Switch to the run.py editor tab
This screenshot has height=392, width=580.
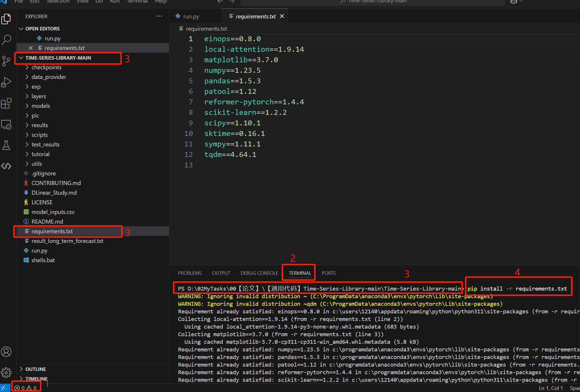click(x=191, y=16)
